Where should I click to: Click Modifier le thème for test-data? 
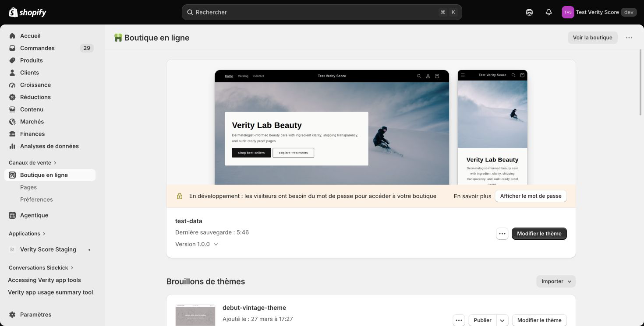(539, 234)
